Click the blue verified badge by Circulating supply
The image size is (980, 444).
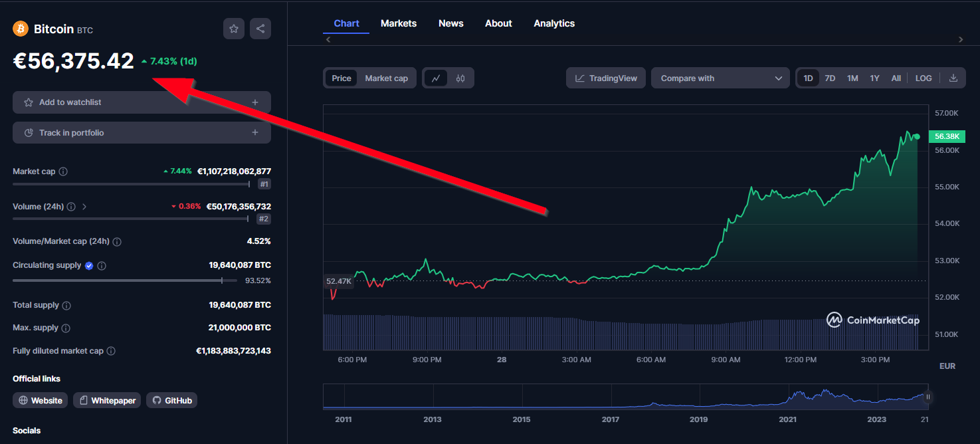pyautogui.click(x=89, y=265)
